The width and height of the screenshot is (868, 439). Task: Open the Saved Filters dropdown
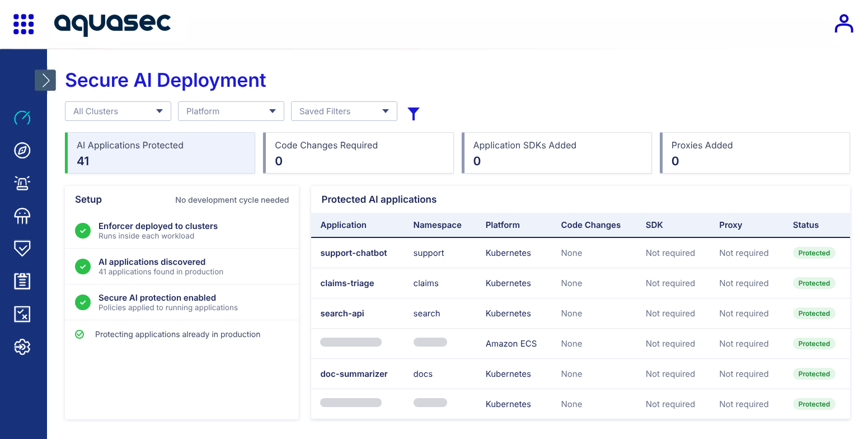[x=344, y=111]
